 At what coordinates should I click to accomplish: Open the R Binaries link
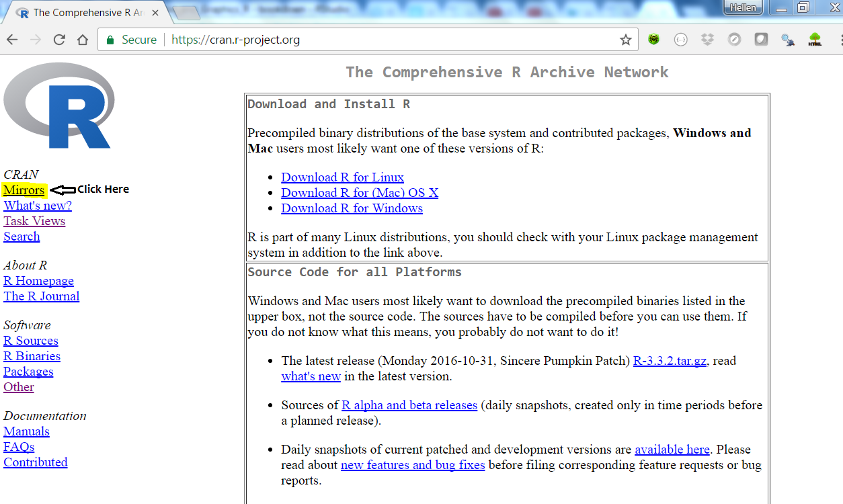(32, 356)
